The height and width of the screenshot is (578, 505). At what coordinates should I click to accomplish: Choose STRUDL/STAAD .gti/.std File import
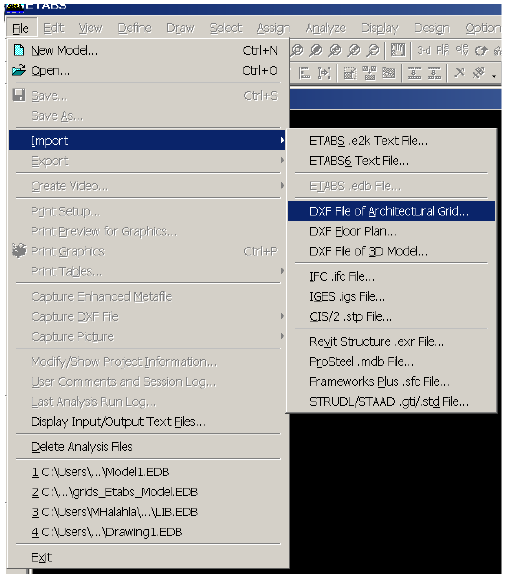pos(391,402)
